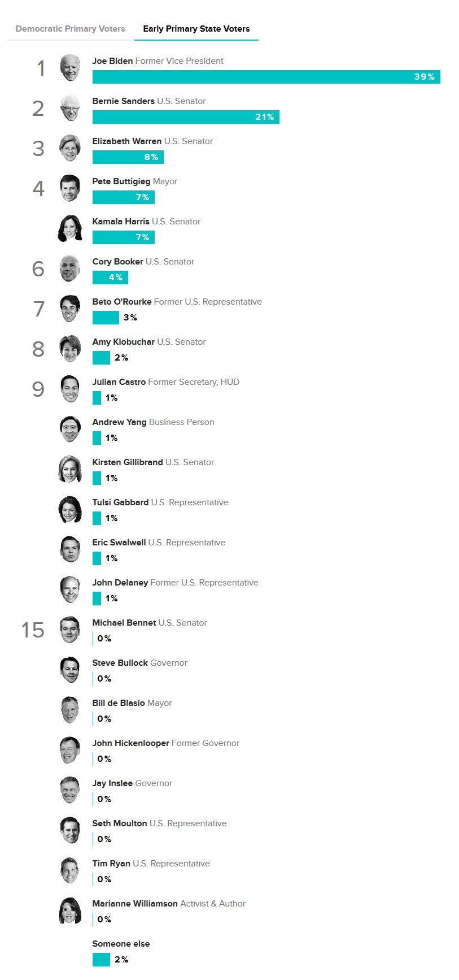Click Marianne Williamson's headshot

(70, 910)
